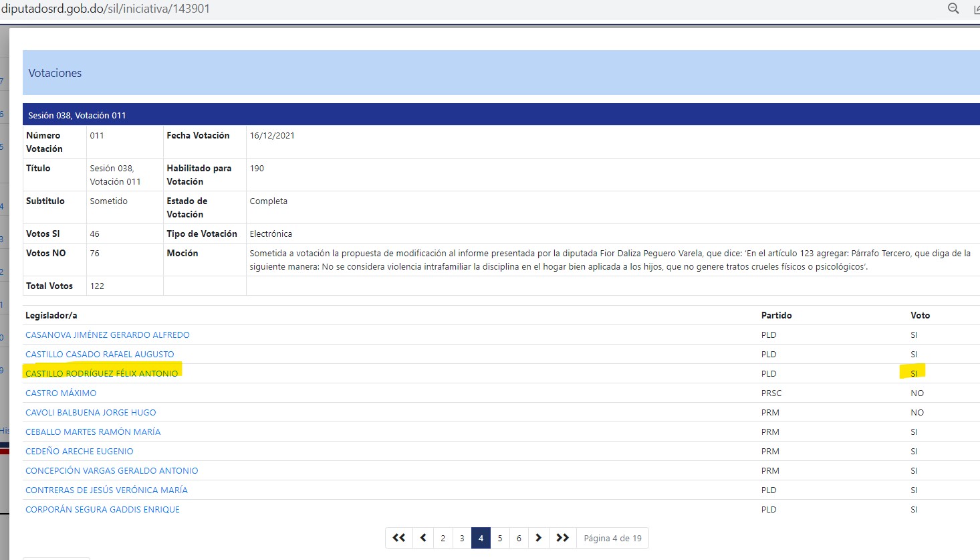Click current page 4 button
This screenshot has height=560, width=980.
(481, 538)
